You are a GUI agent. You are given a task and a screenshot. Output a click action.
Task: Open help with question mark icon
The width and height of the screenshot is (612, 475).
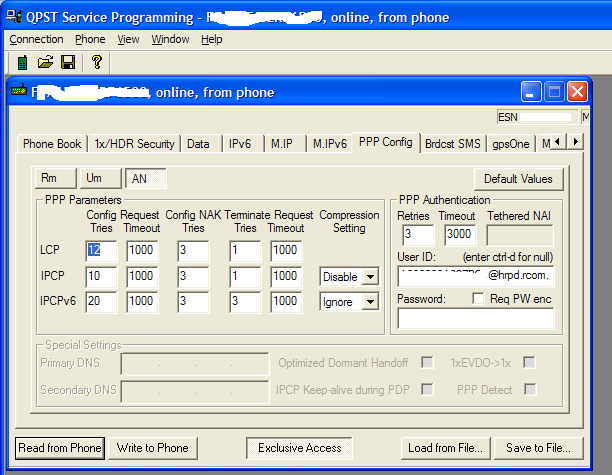[x=97, y=62]
